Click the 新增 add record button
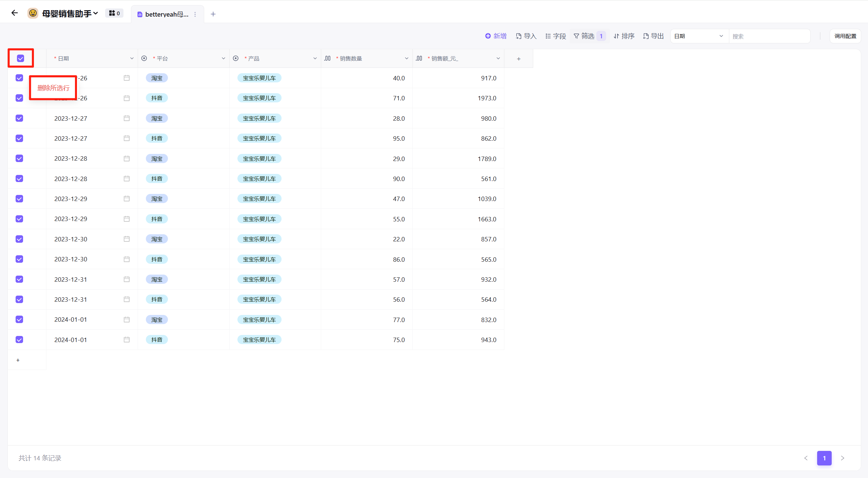The height and width of the screenshot is (478, 868). click(x=496, y=36)
